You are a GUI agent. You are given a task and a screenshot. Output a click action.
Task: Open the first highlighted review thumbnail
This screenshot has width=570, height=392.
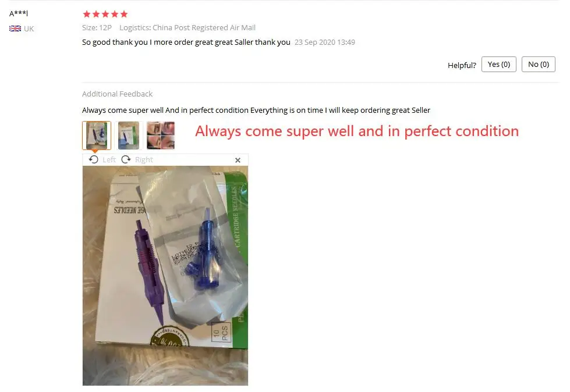pos(96,136)
